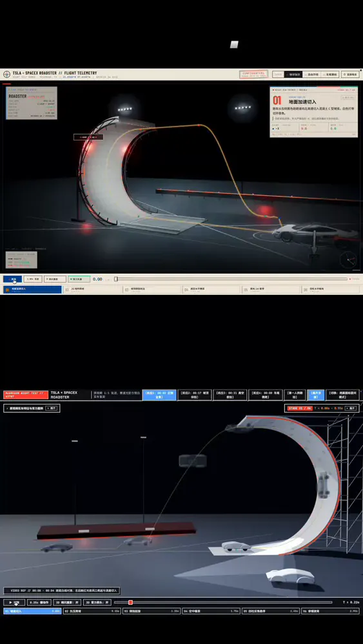Screen dimensions: 363x644
Task: Click 切换 wireframe mode button in header
Action: tap(343, 395)
